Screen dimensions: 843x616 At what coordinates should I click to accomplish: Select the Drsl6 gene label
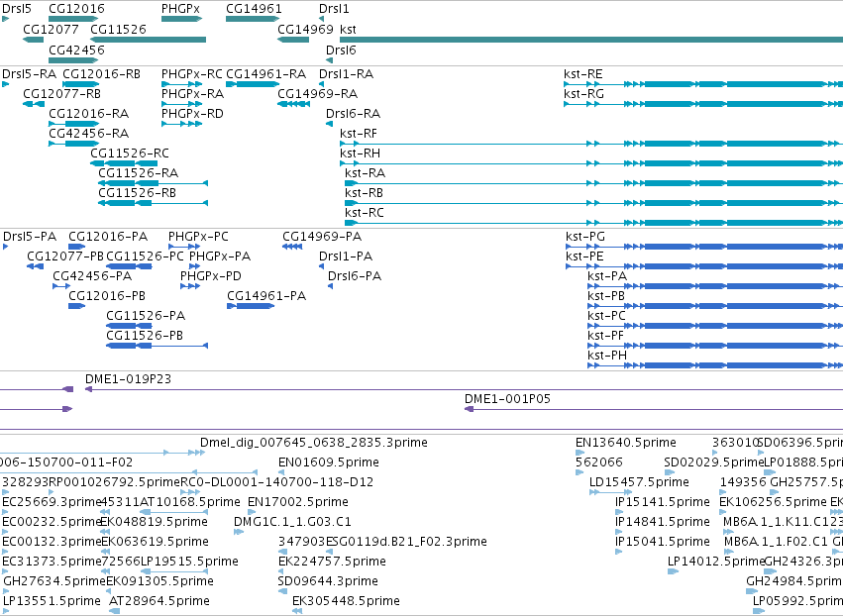(x=341, y=50)
